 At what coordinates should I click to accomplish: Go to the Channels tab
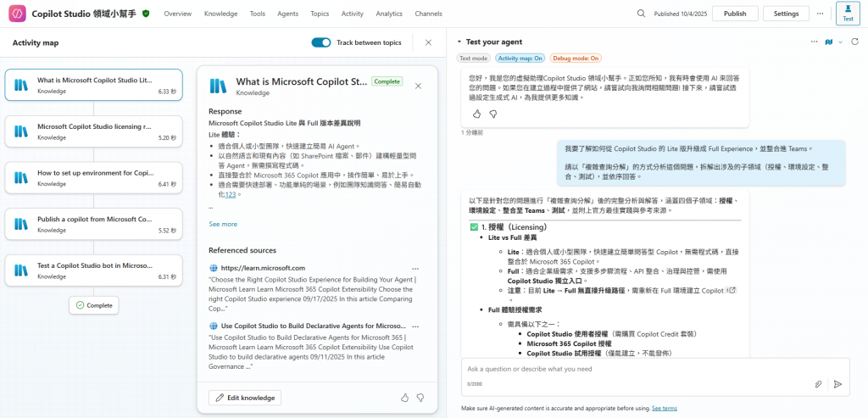[428, 14]
